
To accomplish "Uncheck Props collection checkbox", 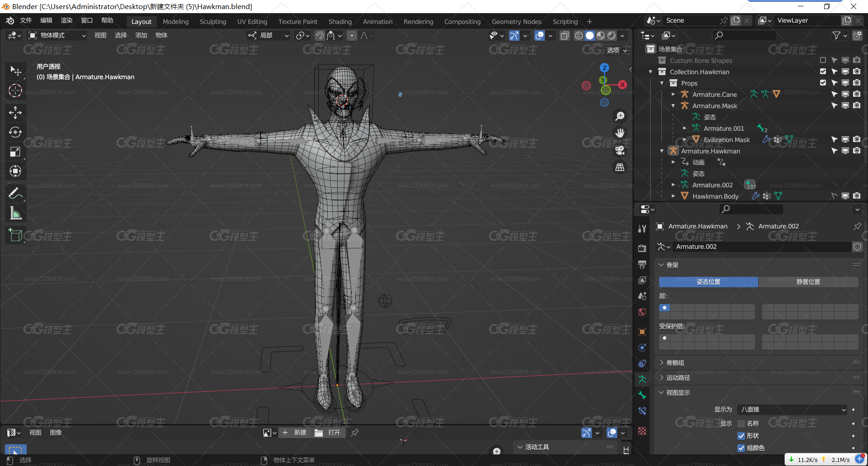I will point(823,83).
